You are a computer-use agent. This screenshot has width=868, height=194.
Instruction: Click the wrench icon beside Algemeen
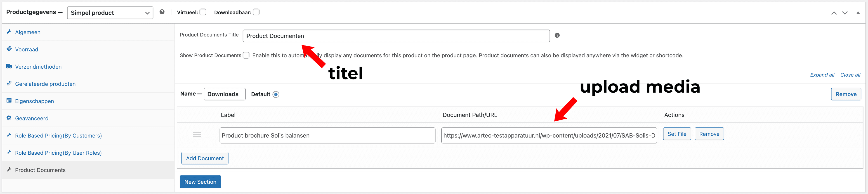[x=9, y=32]
